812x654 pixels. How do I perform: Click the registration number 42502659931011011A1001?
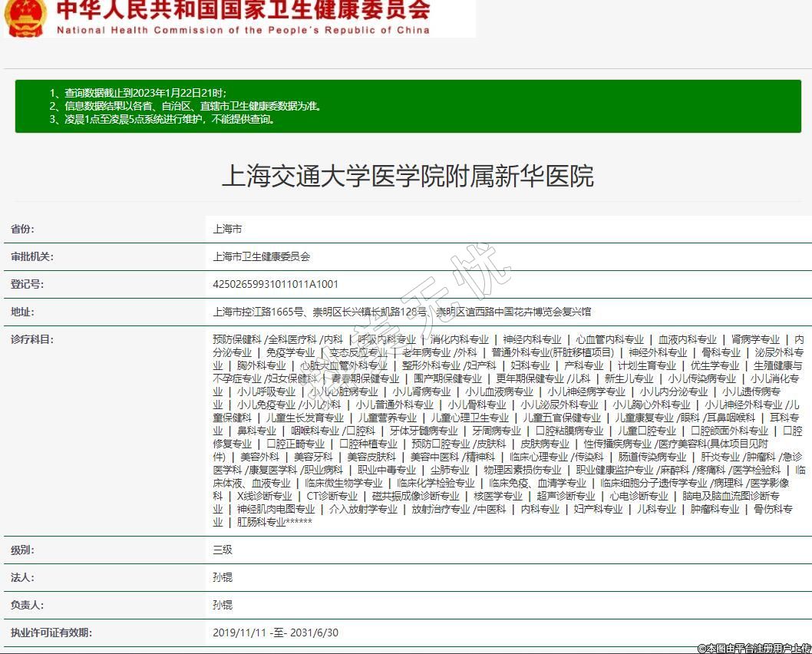tap(276, 284)
